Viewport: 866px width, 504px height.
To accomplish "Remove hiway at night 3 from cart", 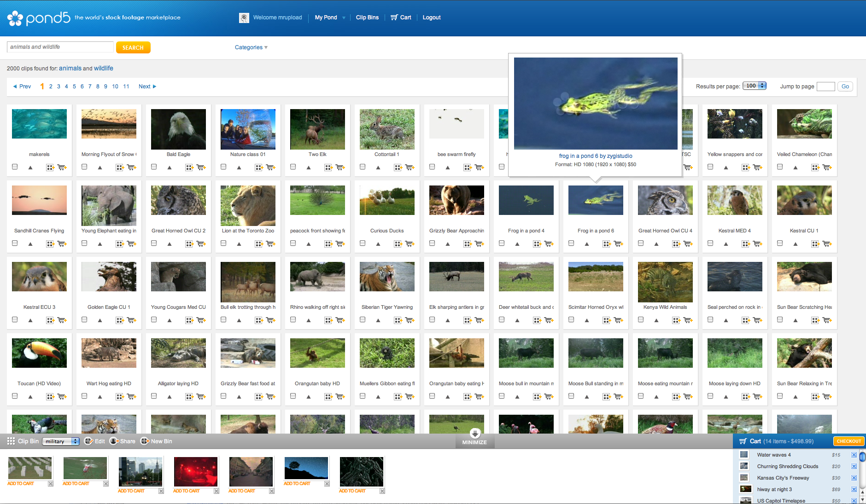I will [x=854, y=489].
